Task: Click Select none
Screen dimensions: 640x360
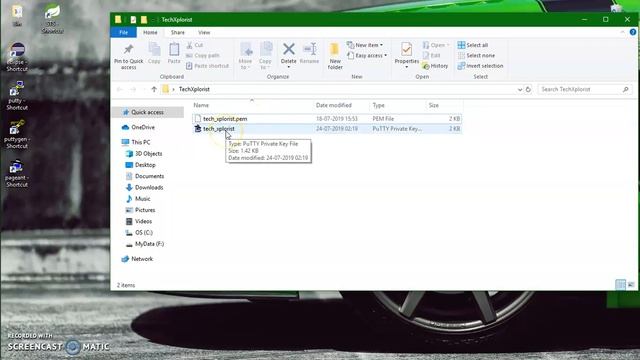Action: point(476,56)
